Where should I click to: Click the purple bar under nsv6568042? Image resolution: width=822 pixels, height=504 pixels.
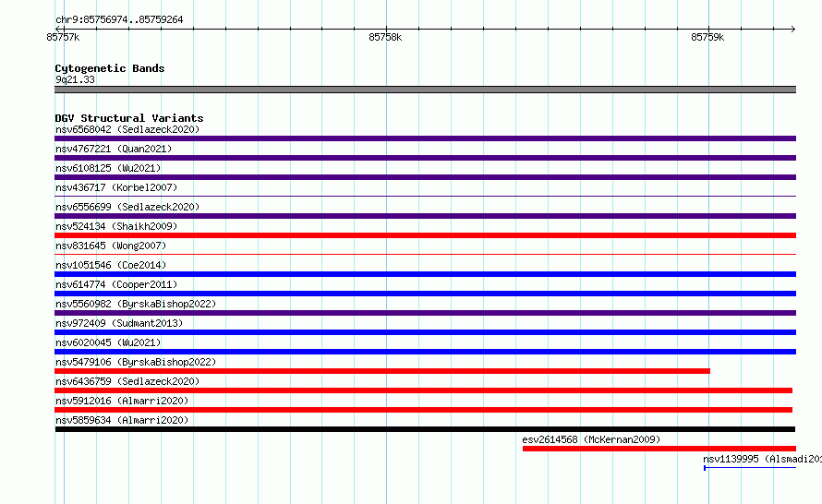(x=425, y=138)
